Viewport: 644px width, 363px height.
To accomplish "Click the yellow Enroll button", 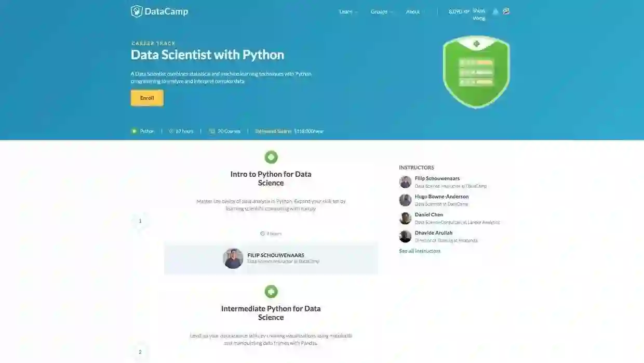I will [x=147, y=98].
